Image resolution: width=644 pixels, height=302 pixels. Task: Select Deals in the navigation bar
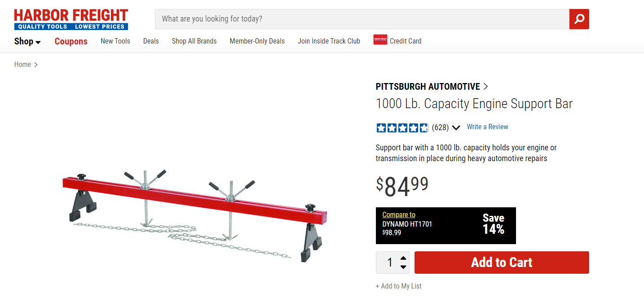tap(151, 41)
